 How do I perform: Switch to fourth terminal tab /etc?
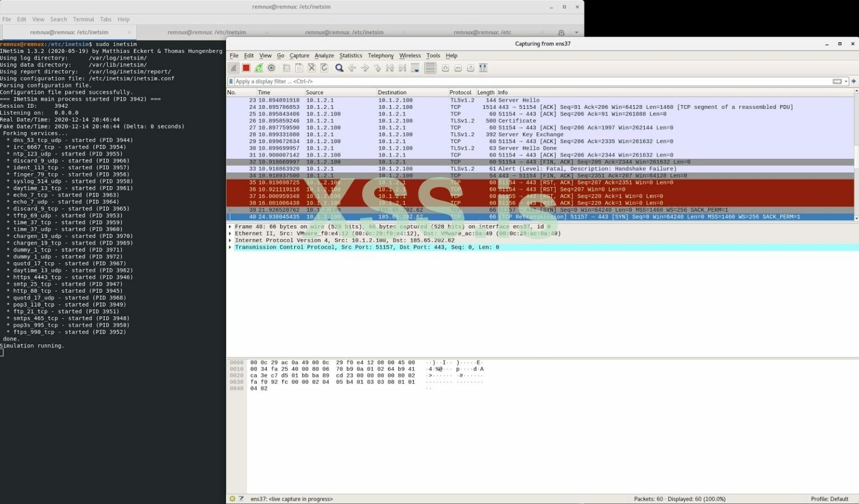pyautogui.click(x=482, y=32)
